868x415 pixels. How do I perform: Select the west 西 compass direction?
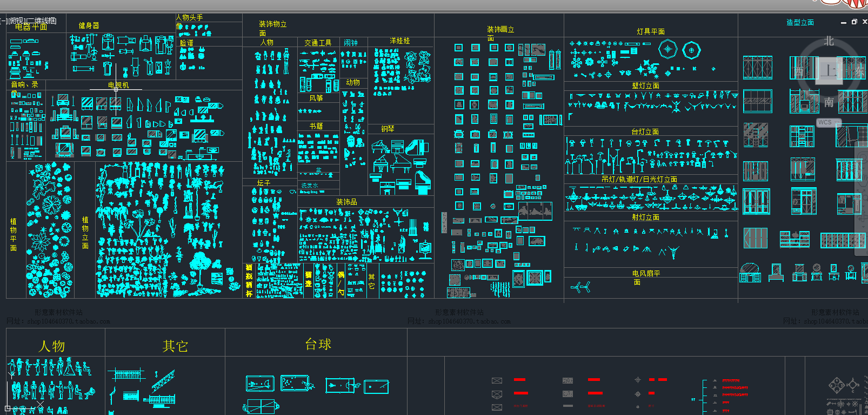tap(799, 71)
